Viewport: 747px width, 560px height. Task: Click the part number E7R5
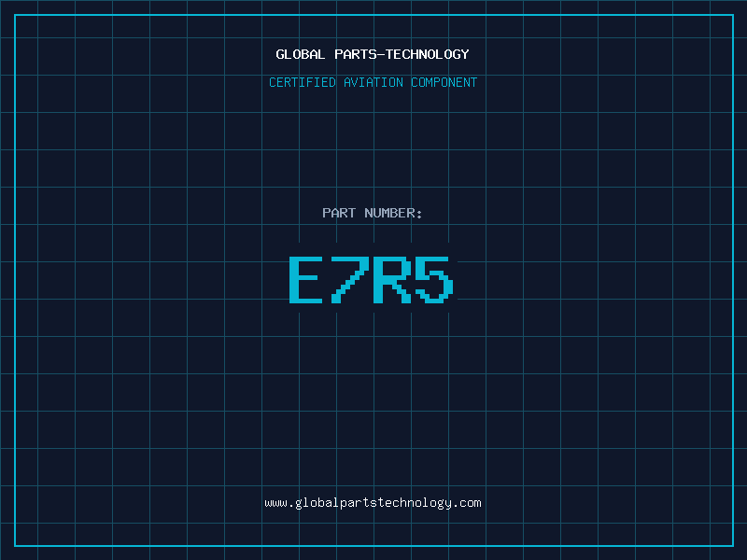(x=372, y=279)
